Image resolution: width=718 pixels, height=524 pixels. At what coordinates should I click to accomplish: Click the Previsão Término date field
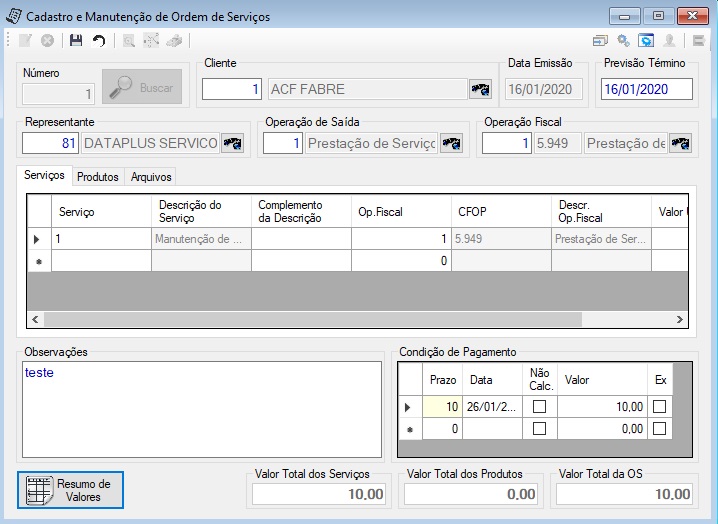[647, 89]
